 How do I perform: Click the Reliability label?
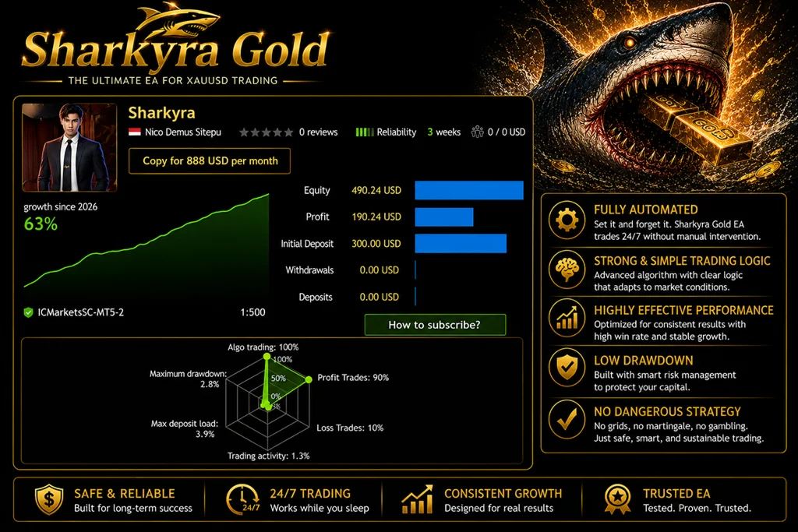pos(397,132)
